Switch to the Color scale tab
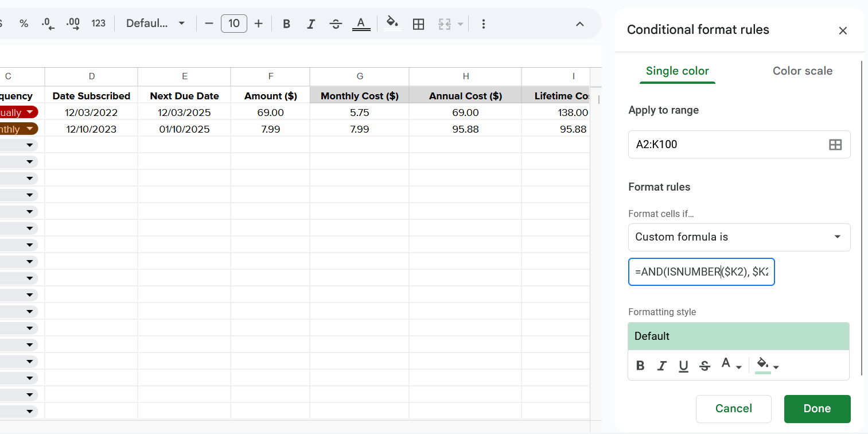This screenshot has width=868, height=434. click(803, 71)
